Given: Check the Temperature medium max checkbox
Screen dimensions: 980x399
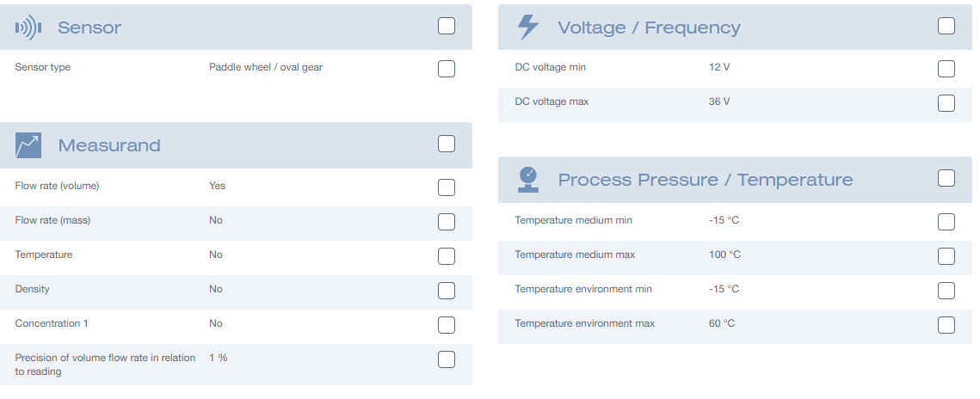Looking at the screenshot, I should tap(946, 256).
